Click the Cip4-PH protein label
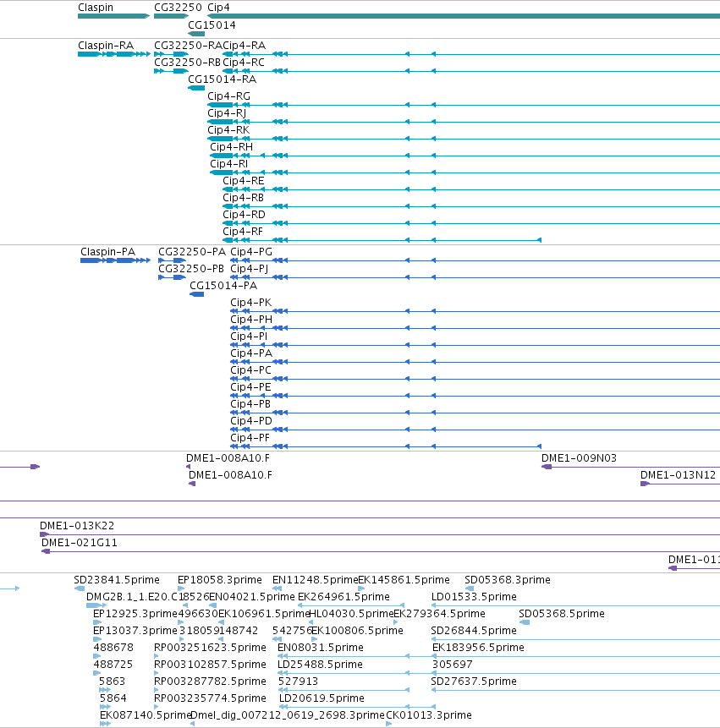 click(x=251, y=320)
